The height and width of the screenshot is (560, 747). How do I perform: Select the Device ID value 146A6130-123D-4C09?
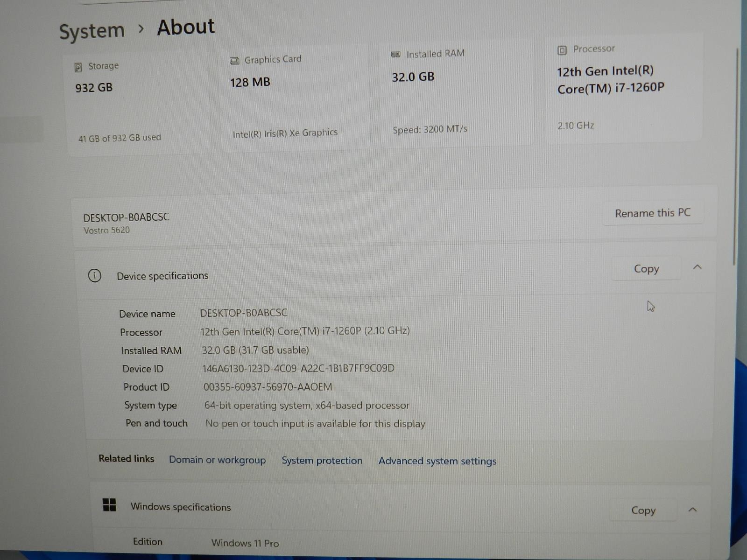tap(298, 368)
